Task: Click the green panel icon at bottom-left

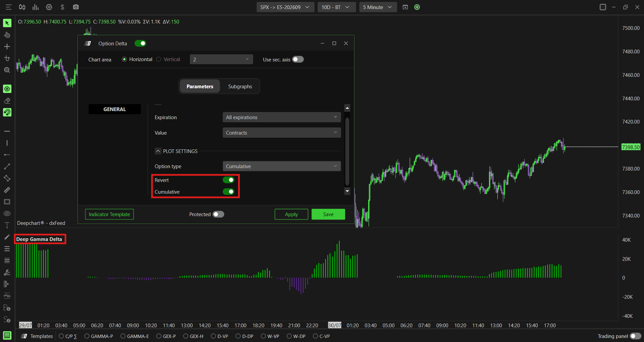Action: [x=7, y=335]
